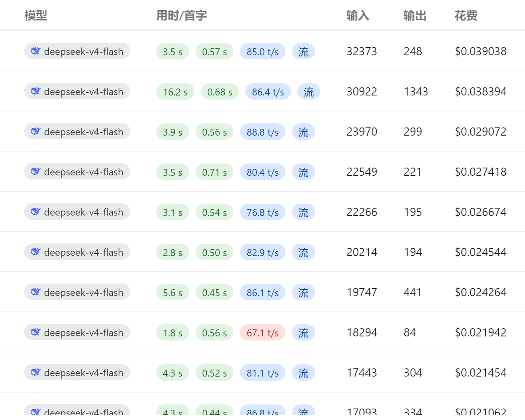Click the 流 stream badge in the 88.8 t/s row
Viewport: 525px width, 420px height.
304,132
